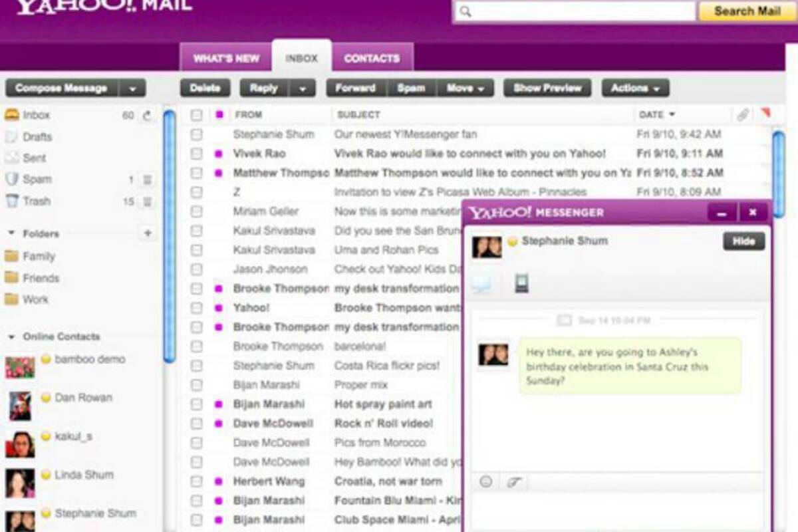Refresh the Inbox with the reload icon
Image resolution: width=798 pixels, height=532 pixels.
pyautogui.click(x=147, y=115)
